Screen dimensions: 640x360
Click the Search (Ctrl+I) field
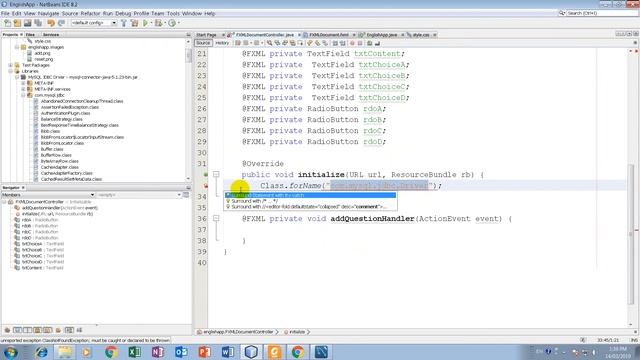[x=602, y=13]
